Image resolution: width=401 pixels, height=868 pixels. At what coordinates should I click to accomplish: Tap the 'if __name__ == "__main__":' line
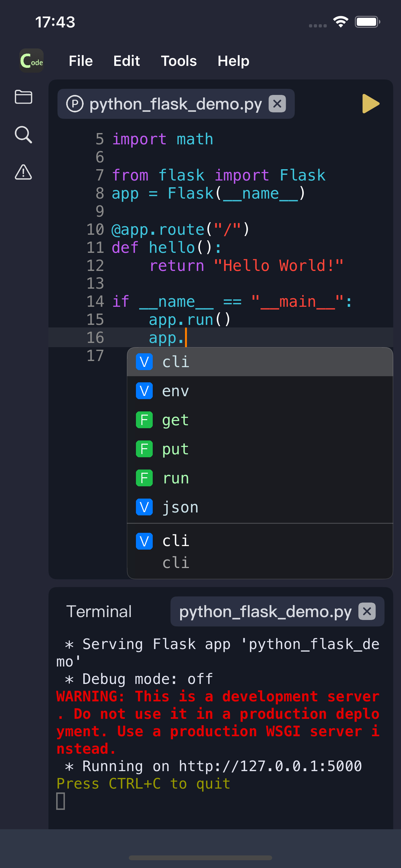pos(232,302)
